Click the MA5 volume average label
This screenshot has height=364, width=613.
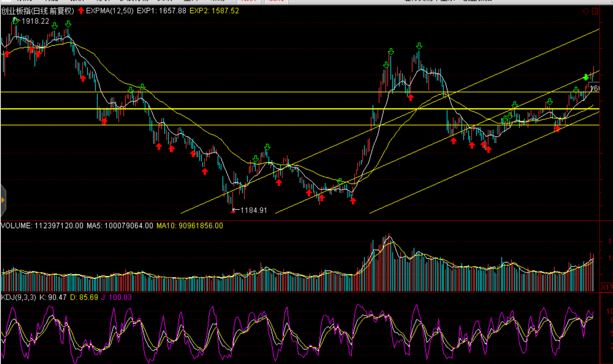(x=120, y=226)
